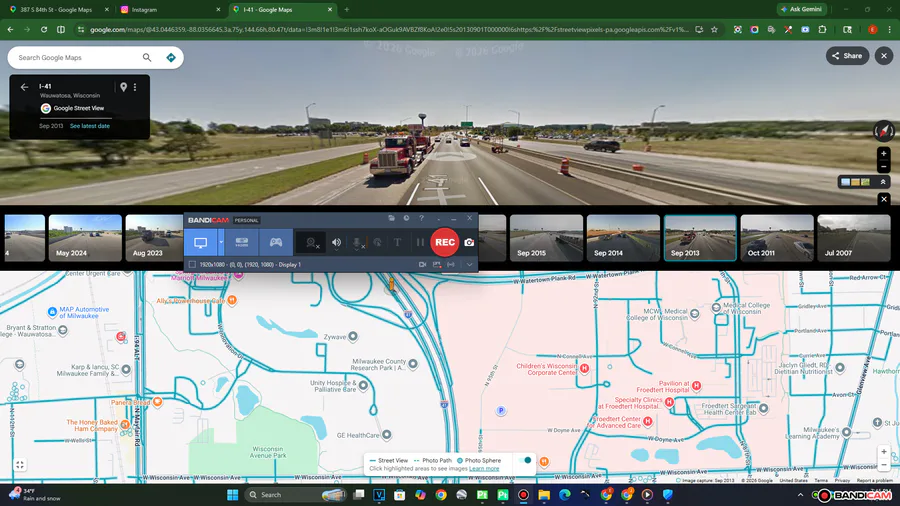The height and width of the screenshot is (506, 900).
Task: Select Bandicam HDMI device recording mode
Action: pos(242,243)
